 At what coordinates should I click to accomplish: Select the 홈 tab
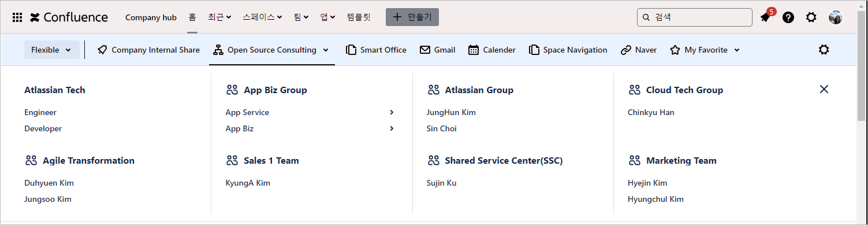pos(192,17)
